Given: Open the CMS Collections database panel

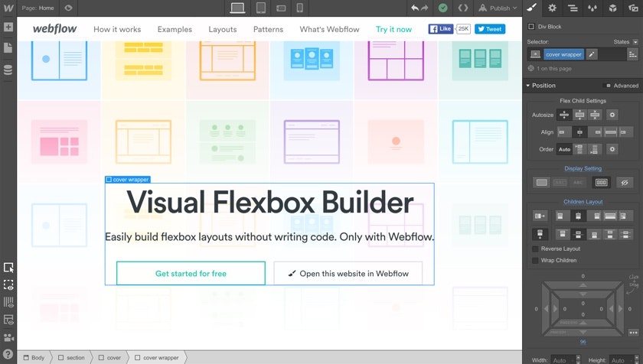Looking at the screenshot, I should [x=8, y=70].
